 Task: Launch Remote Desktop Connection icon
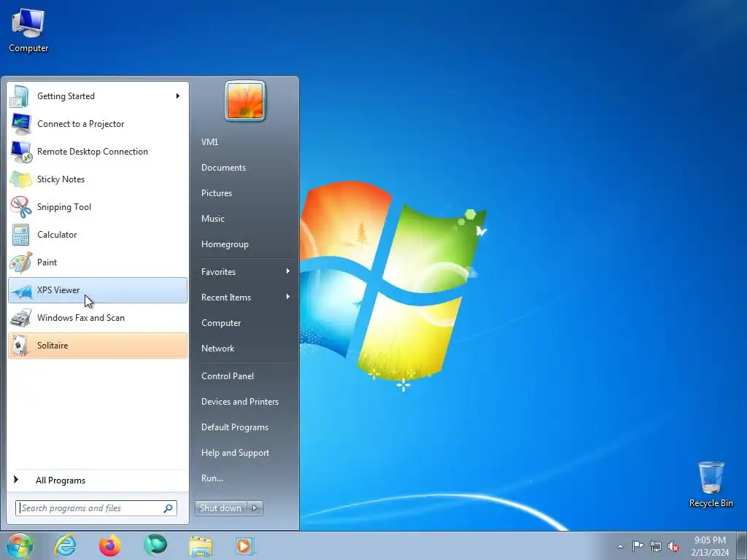[x=20, y=152]
